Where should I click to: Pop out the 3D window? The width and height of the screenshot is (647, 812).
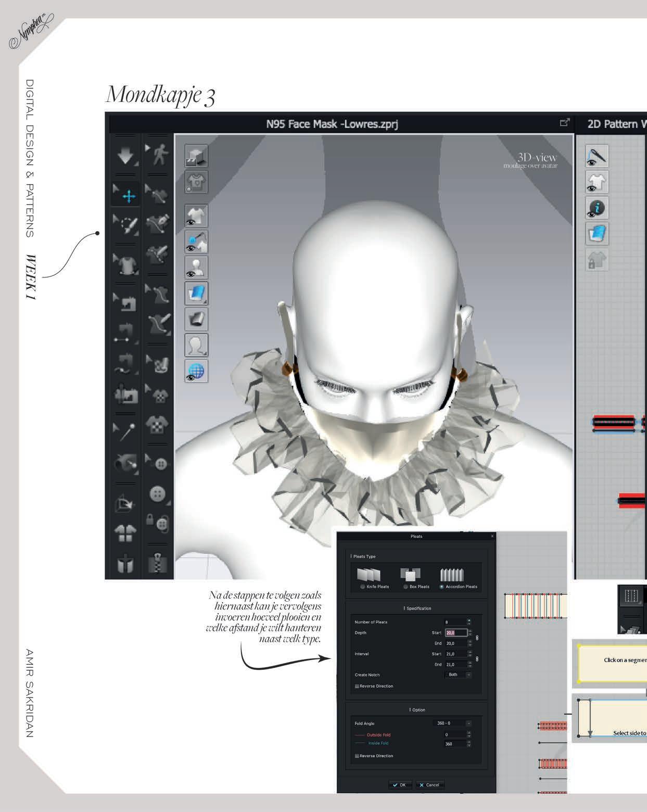click(564, 123)
